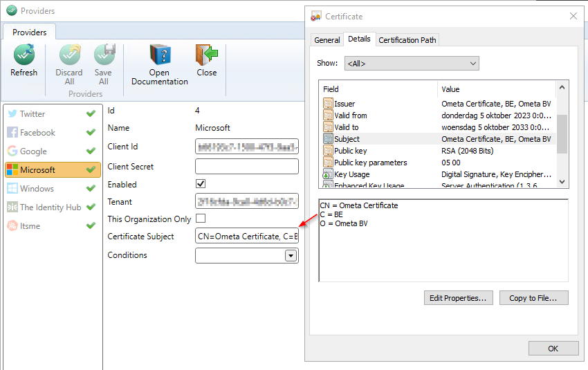Viewport: 588px width, 370px height.
Task: Select the Valid to field row
Action: 439,127
